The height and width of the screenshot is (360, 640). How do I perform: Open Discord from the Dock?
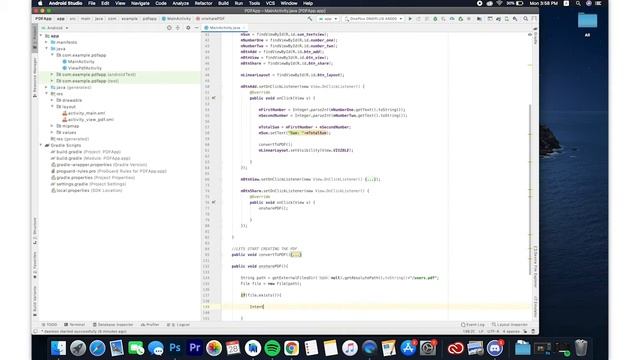(x=495, y=348)
